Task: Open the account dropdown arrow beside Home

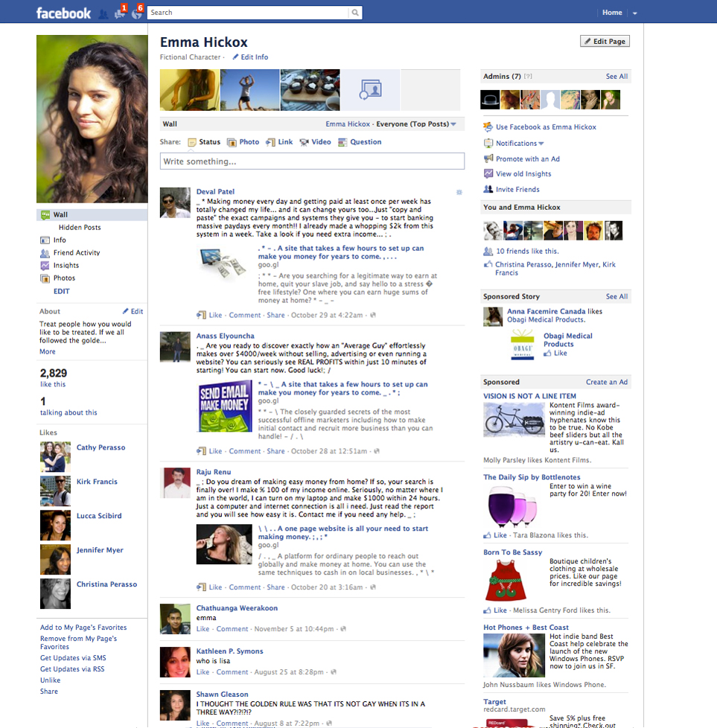Action: pyautogui.click(x=635, y=13)
